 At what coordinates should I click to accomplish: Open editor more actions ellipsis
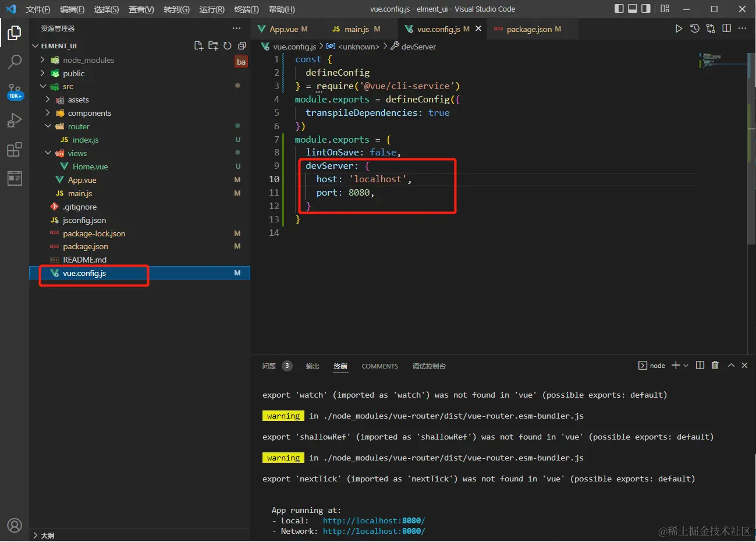click(742, 29)
